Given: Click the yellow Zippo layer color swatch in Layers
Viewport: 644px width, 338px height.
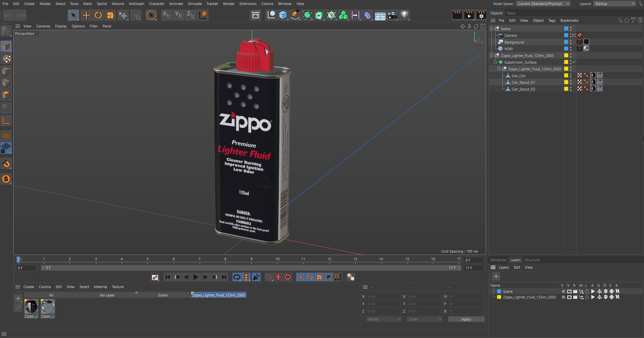Looking at the screenshot, I should (x=499, y=297).
